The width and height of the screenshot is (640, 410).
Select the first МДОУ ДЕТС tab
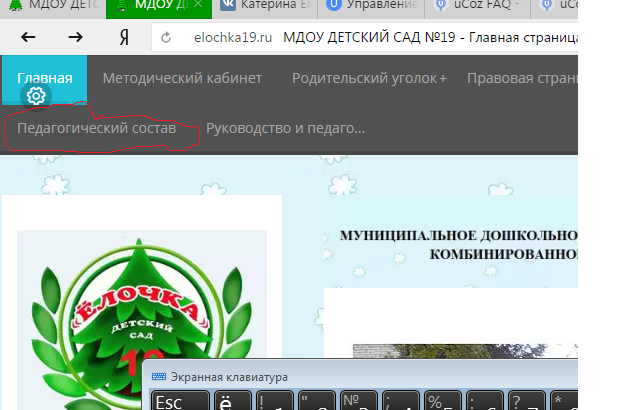coord(50,7)
